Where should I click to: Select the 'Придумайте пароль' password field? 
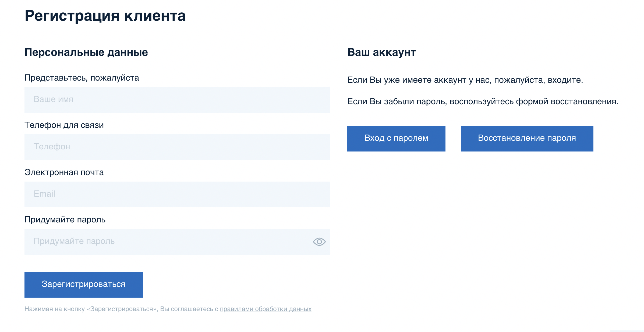[x=167, y=241]
